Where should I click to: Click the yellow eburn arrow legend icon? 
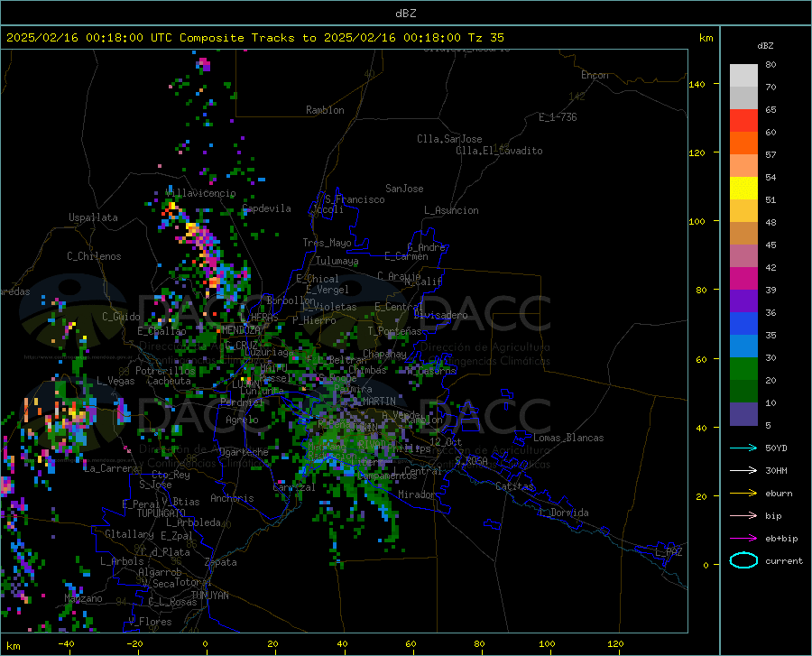(x=743, y=494)
